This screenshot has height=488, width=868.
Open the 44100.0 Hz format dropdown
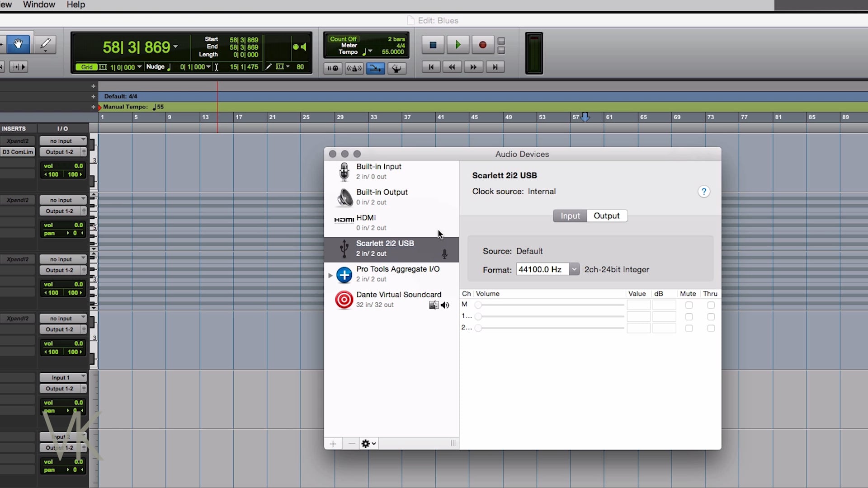[x=574, y=269]
